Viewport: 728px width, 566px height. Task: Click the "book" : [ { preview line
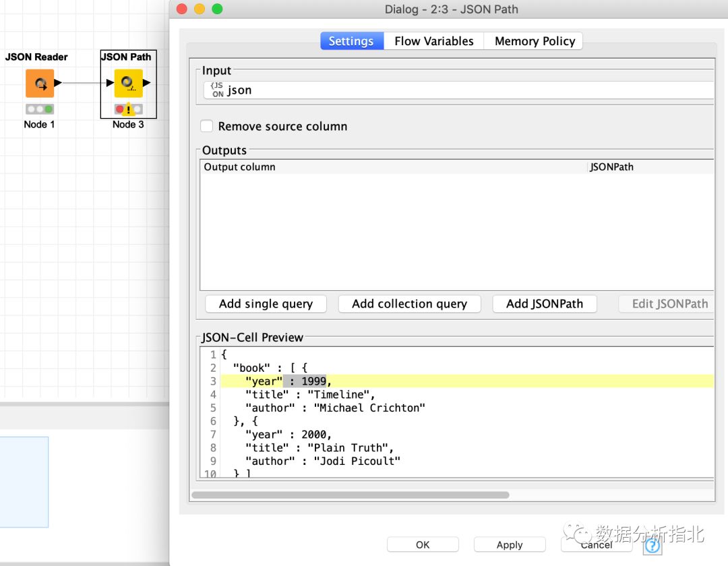point(270,368)
